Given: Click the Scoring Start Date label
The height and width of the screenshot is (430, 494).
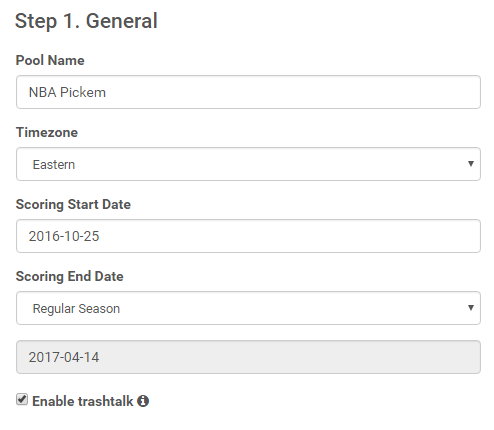Looking at the screenshot, I should [73, 204].
